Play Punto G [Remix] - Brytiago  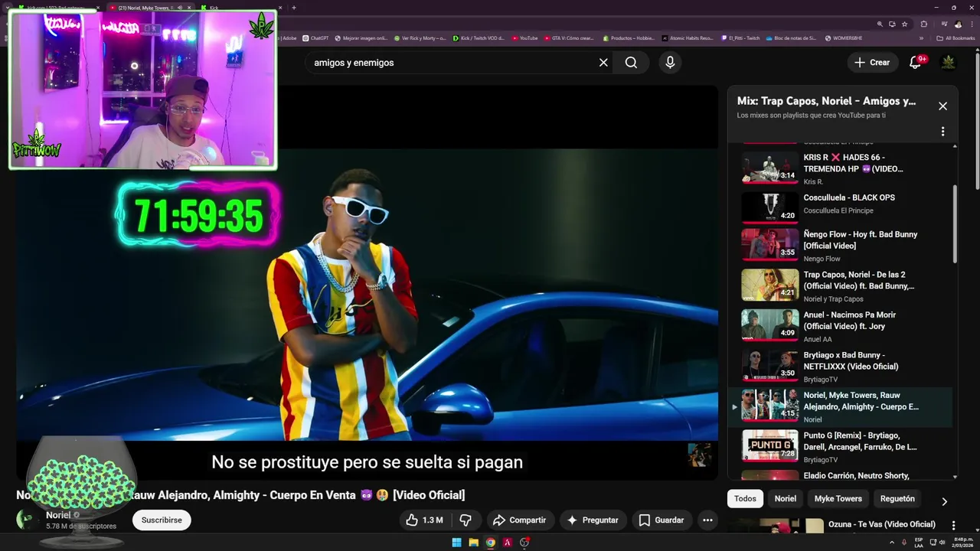(846, 447)
